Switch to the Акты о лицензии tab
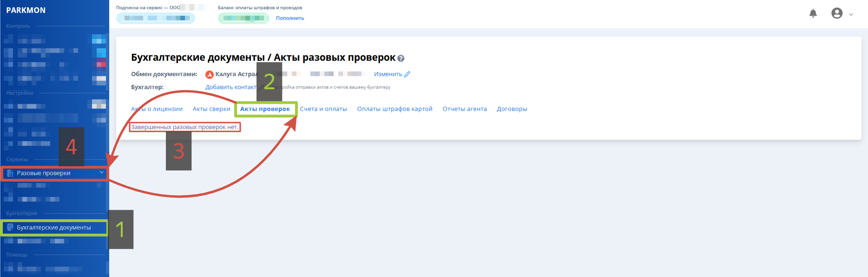The image size is (868, 277). pyautogui.click(x=157, y=109)
